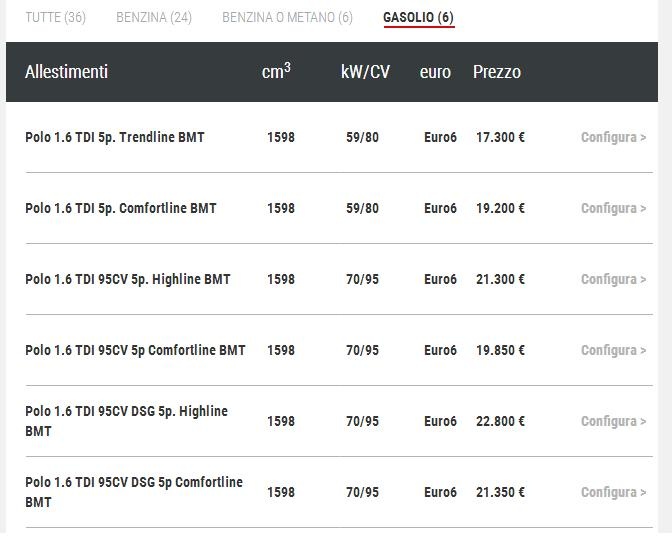Click the GASOLIO (6) tab
Viewport: 672px width, 542px height.
418,17
